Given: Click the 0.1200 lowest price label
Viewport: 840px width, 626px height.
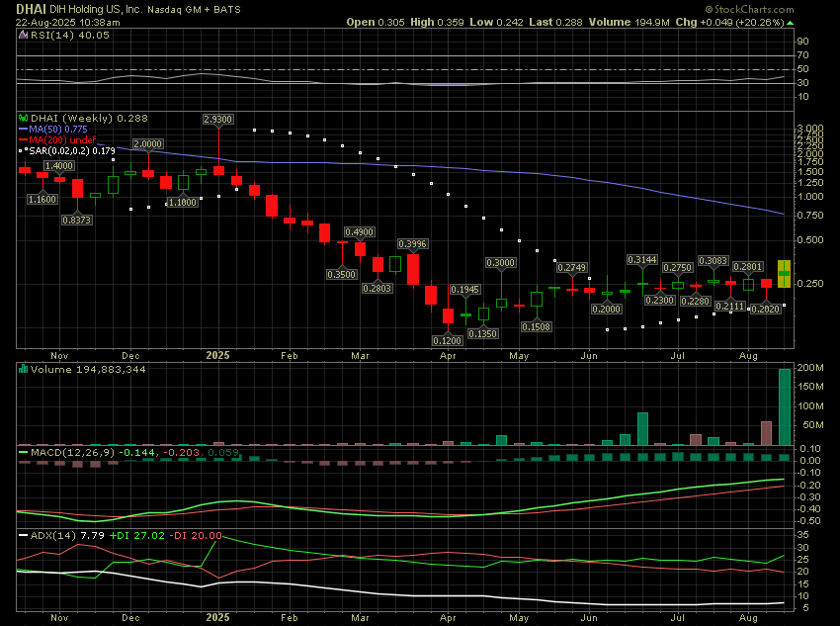Looking at the screenshot, I should [448, 340].
